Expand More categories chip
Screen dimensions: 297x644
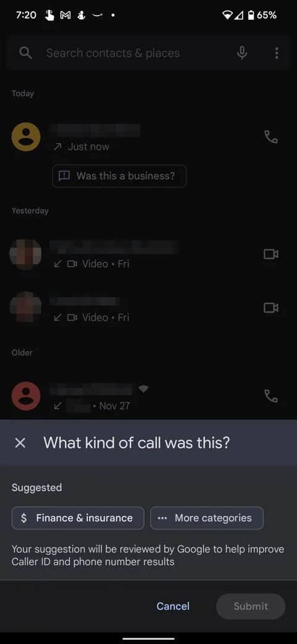coord(207,518)
